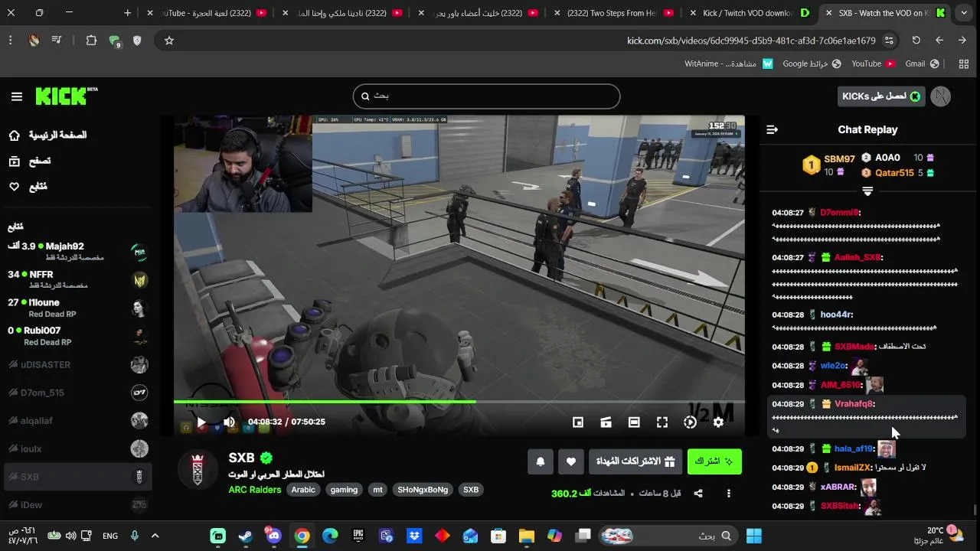Open the Following heart sidebar item
Viewport: 980px width, 551px height.
pos(28,187)
